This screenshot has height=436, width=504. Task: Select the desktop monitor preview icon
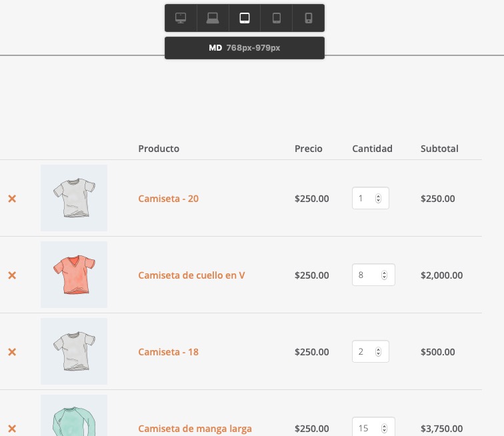(x=181, y=18)
